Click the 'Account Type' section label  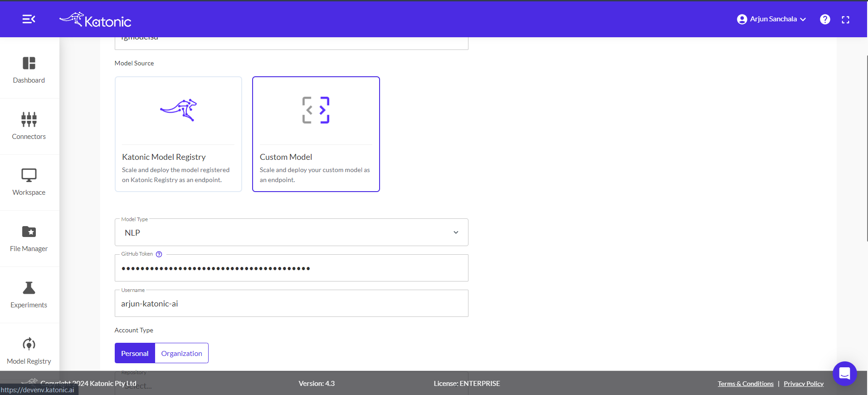[134, 330]
